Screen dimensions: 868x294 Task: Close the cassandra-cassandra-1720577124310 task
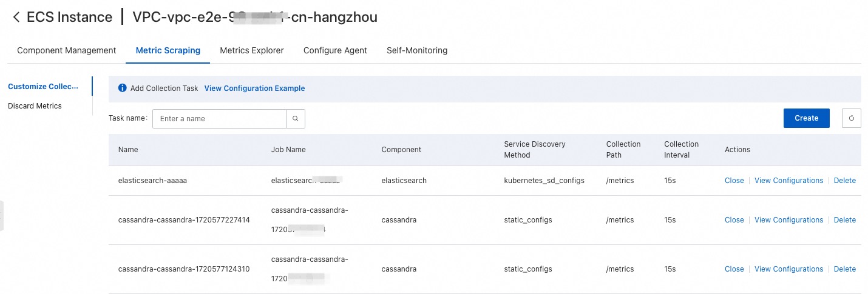[734, 269]
